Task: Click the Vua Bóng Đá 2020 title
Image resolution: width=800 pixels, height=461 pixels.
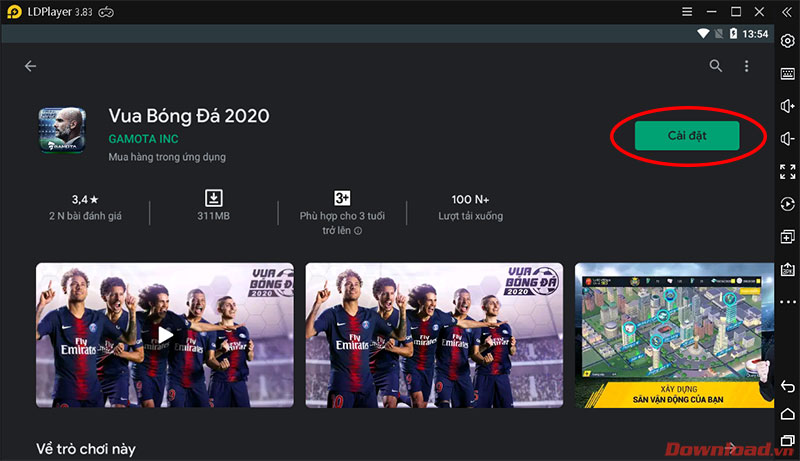Action: click(x=189, y=116)
